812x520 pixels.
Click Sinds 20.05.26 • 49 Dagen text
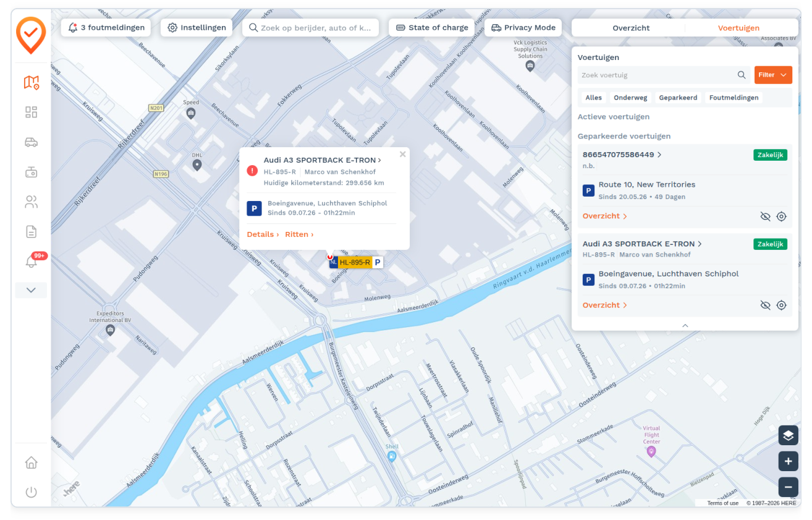coord(642,197)
